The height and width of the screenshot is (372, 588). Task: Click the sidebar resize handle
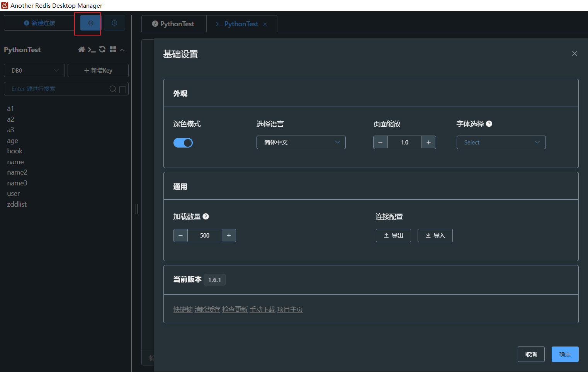tap(136, 209)
